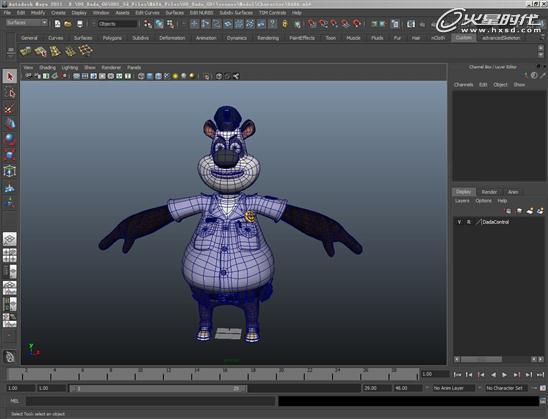Toggle viewport textured display icon
The image size is (548, 419).
pyautogui.click(x=167, y=76)
